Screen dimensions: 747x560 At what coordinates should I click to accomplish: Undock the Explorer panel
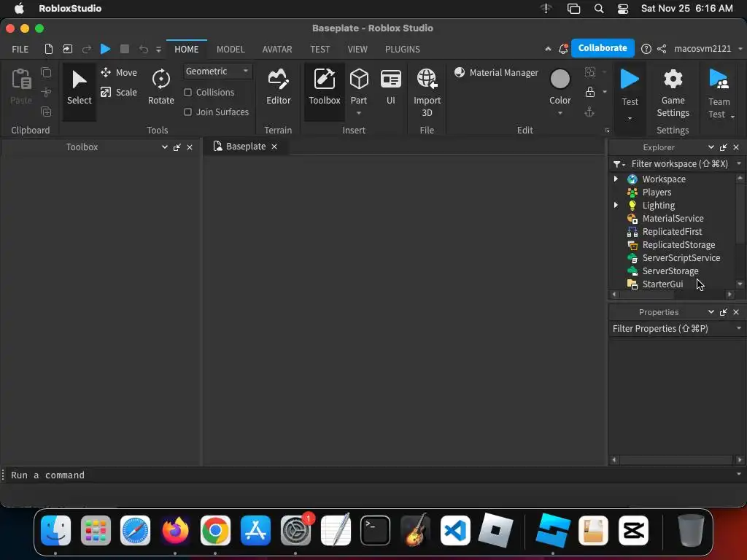click(x=723, y=147)
